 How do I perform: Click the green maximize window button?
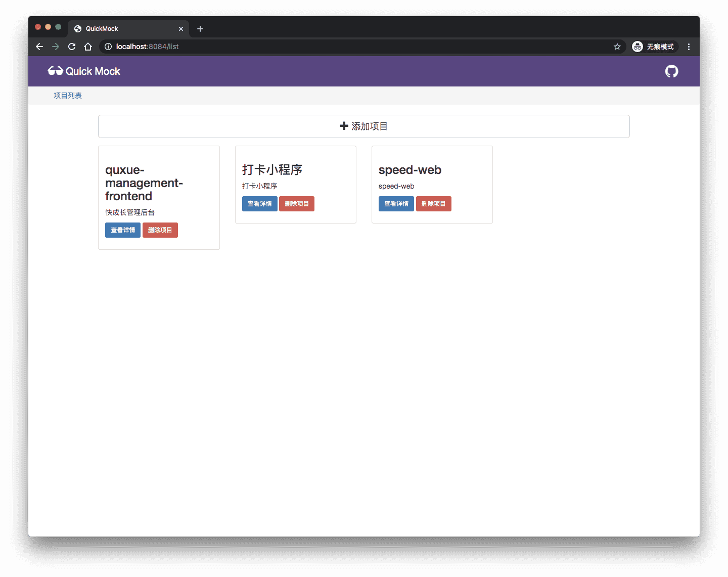coord(58,27)
